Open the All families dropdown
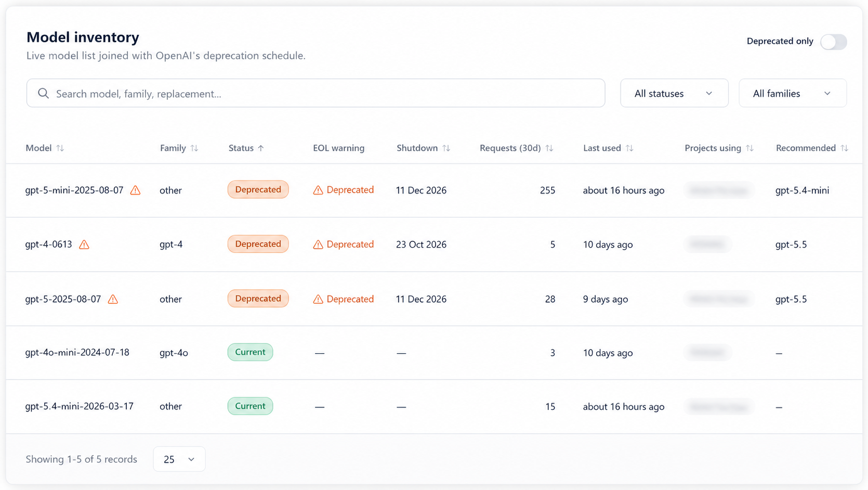This screenshot has width=868, height=490. (x=793, y=93)
